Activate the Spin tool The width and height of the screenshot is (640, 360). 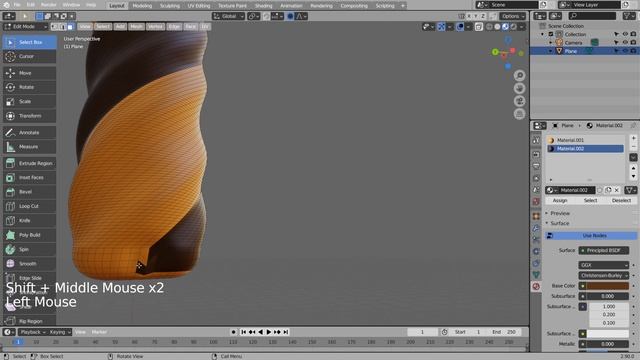(x=29, y=249)
